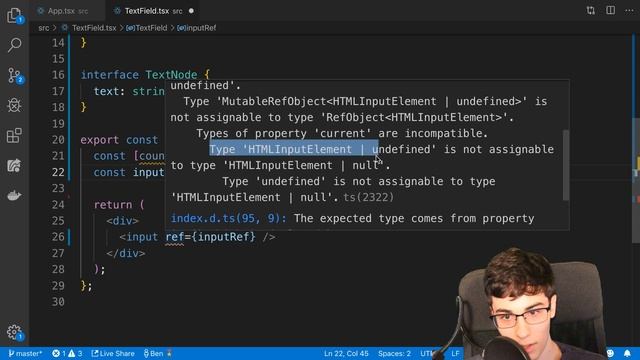Click the ts(2322) error code in tooltip

point(369,198)
